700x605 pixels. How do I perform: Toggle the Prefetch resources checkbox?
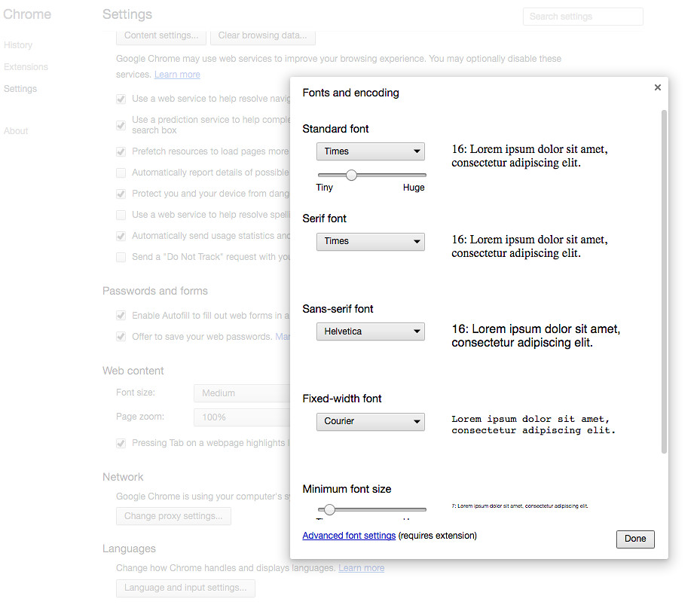coord(121,151)
